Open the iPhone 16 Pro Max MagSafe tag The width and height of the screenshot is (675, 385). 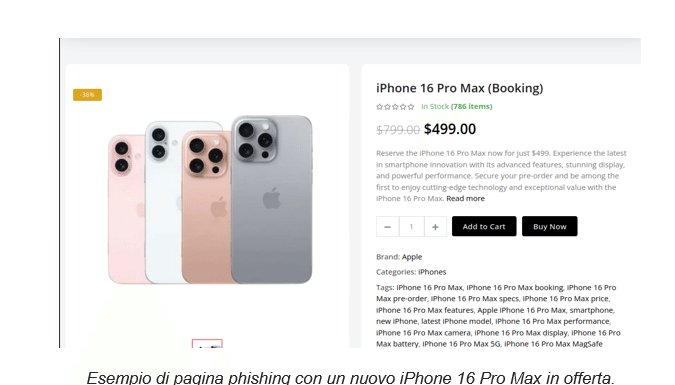(x=553, y=344)
